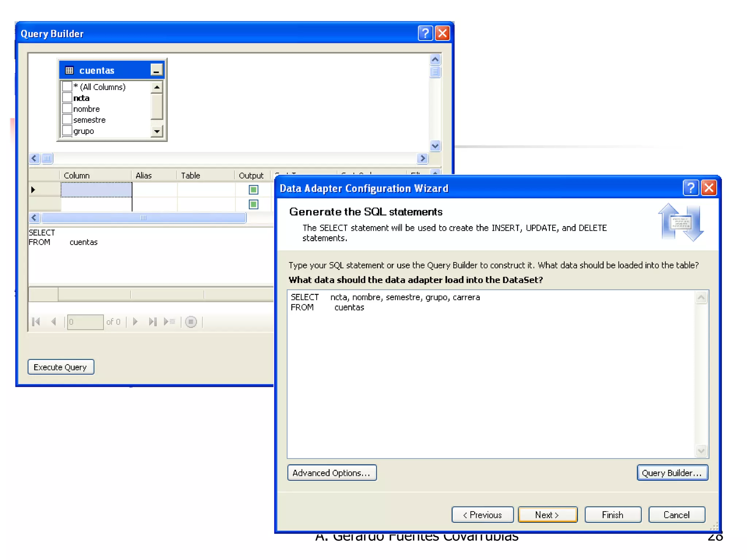This screenshot has height=560, width=747.
Task: Click the next record arrow icon
Action: 135,322
